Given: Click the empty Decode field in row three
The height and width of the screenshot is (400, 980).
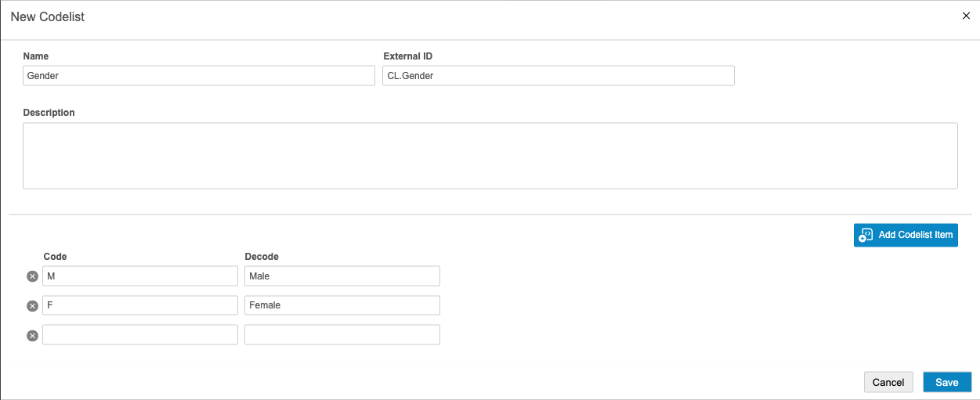Looking at the screenshot, I should coord(342,335).
